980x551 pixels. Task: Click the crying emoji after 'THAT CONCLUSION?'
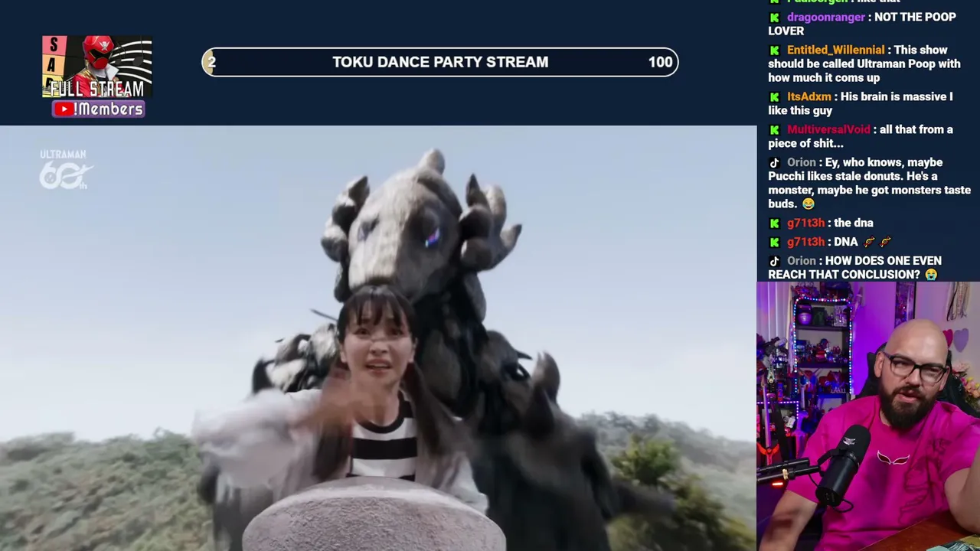point(931,275)
